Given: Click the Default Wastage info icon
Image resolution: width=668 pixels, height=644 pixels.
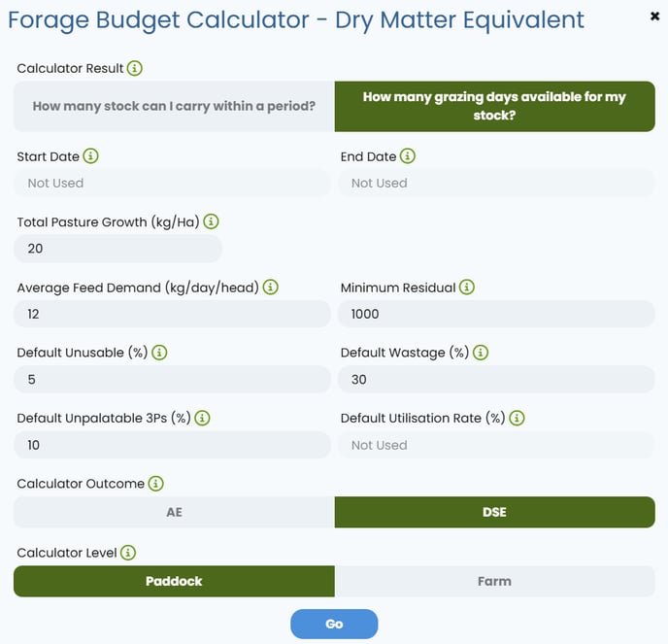Looking at the screenshot, I should coord(481,353).
